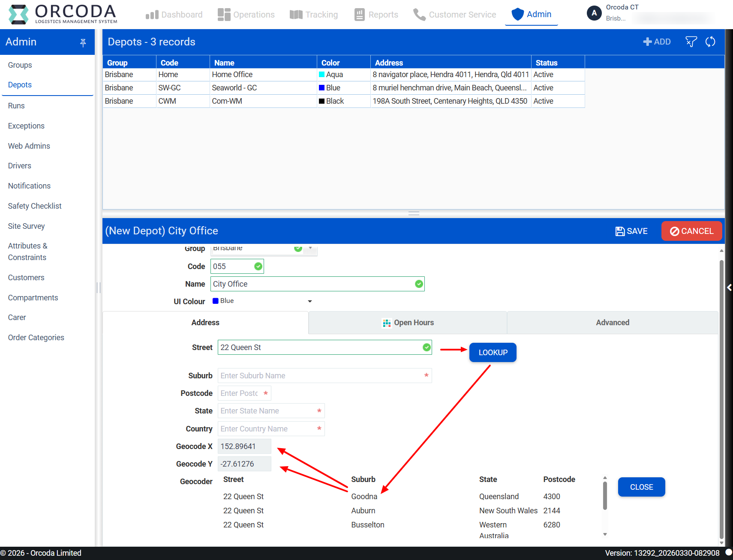Image resolution: width=733 pixels, height=560 pixels.
Task: Select the Goodna geocoder result
Action: (364, 497)
